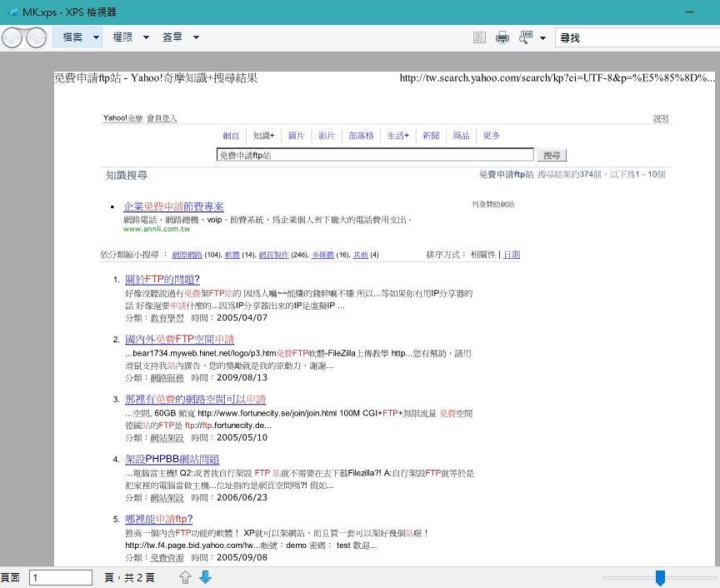The height and width of the screenshot is (588, 720).
Task: Click the 網路服務 category link
Action: point(167,378)
